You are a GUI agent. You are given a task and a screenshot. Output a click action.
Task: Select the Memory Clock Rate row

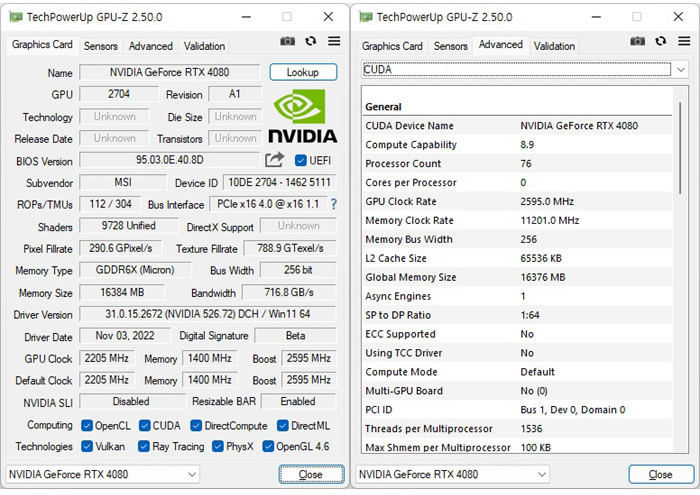coord(517,220)
